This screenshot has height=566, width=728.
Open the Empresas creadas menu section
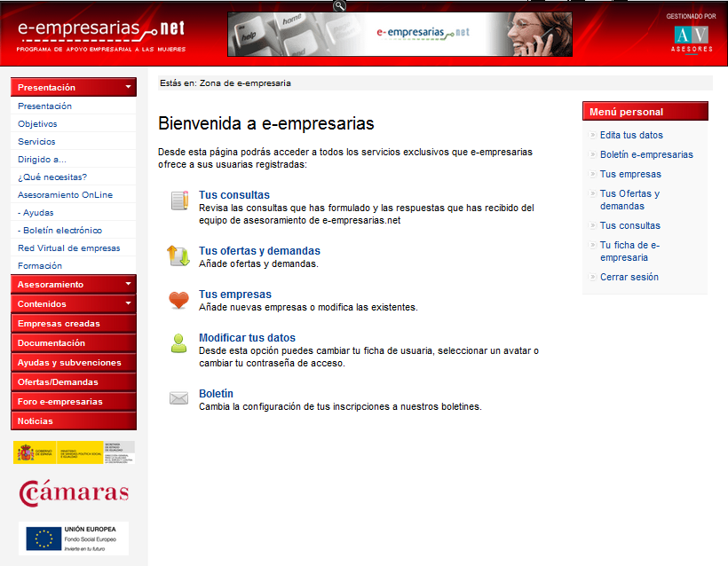pos(74,323)
